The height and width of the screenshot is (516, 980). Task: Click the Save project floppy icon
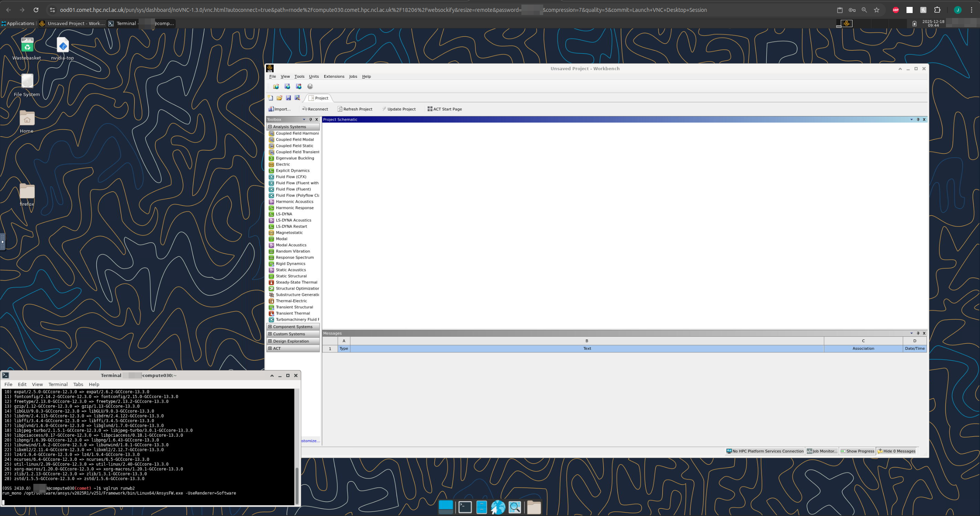pos(288,98)
